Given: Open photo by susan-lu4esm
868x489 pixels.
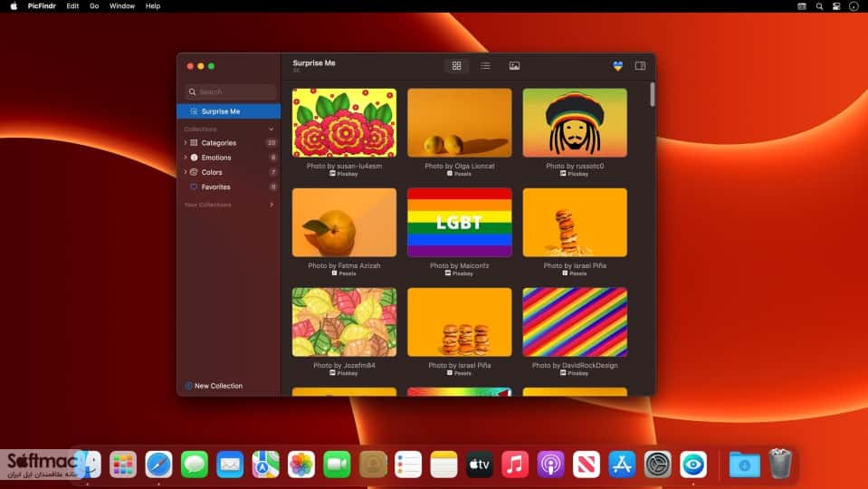Looking at the screenshot, I should click(x=344, y=123).
